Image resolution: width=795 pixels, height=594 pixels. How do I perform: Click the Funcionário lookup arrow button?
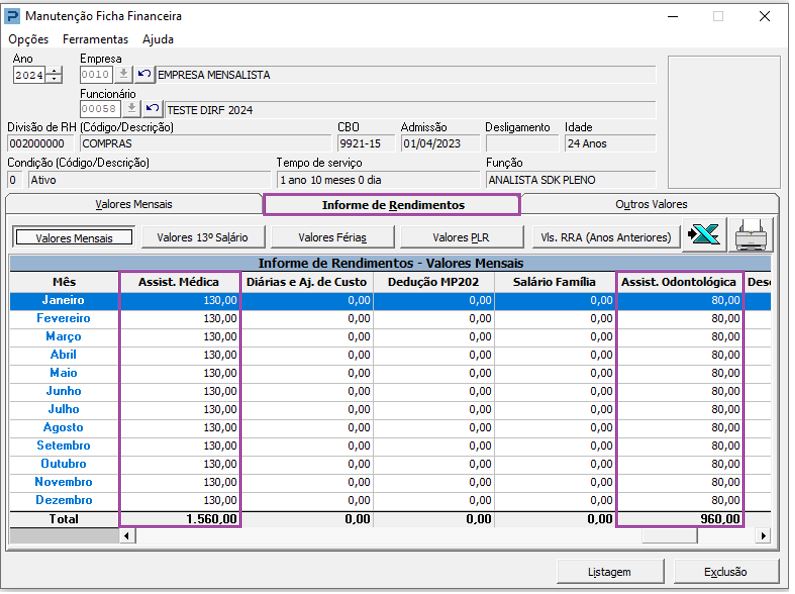click(133, 109)
